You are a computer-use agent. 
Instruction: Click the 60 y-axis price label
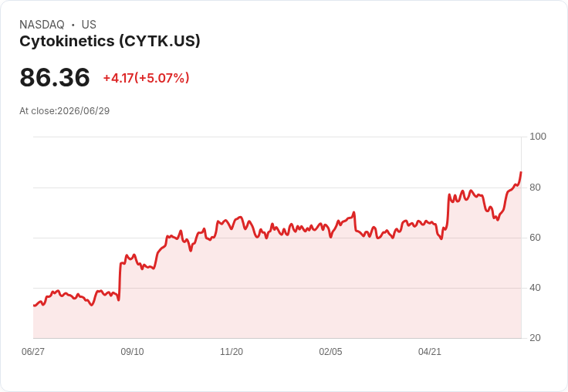click(535, 238)
